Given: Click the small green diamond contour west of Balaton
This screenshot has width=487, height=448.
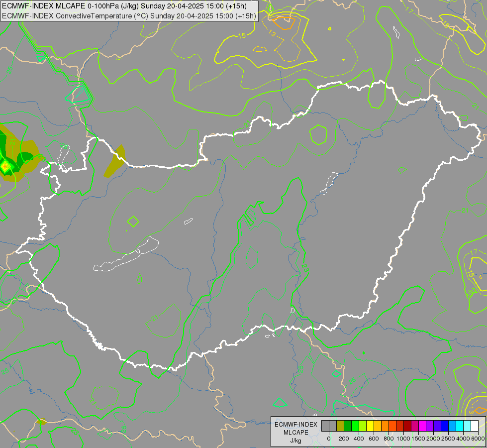Looking at the screenshot, I should click(x=133, y=222).
